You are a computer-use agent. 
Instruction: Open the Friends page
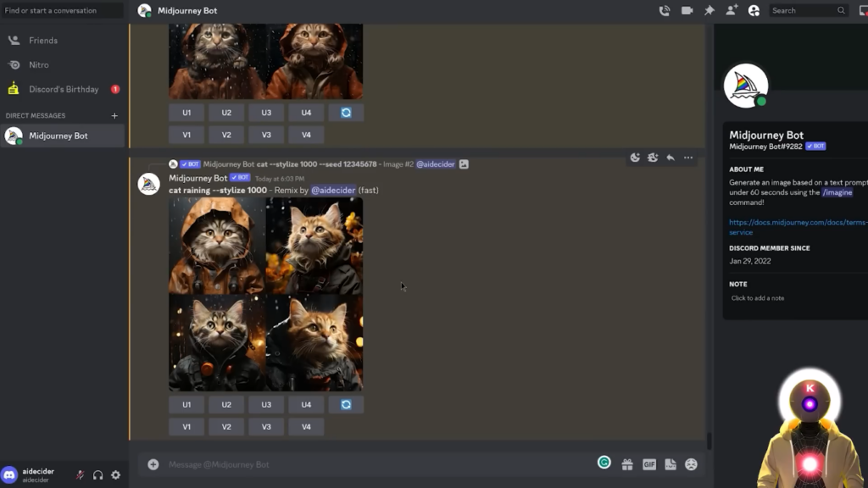[x=63, y=41]
